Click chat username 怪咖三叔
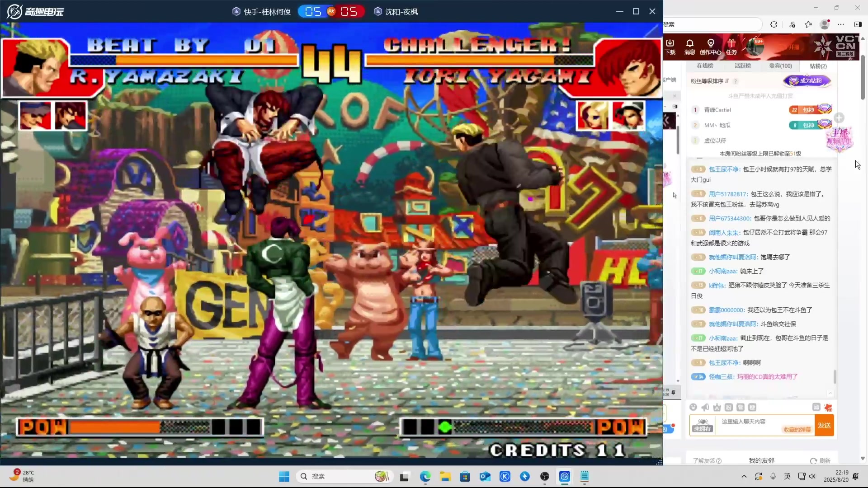The image size is (868, 488). [721, 376]
